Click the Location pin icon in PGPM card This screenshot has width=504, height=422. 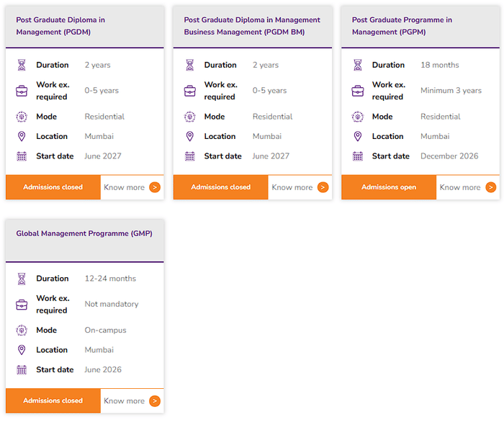coord(357,136)
